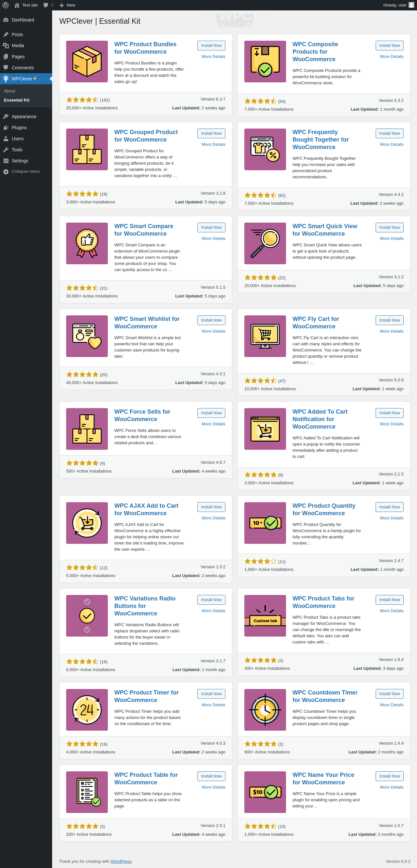This screenshot has width=417, height=868.
Task: Click the WPClever lightbulb icon
Action: coord(6,78)
